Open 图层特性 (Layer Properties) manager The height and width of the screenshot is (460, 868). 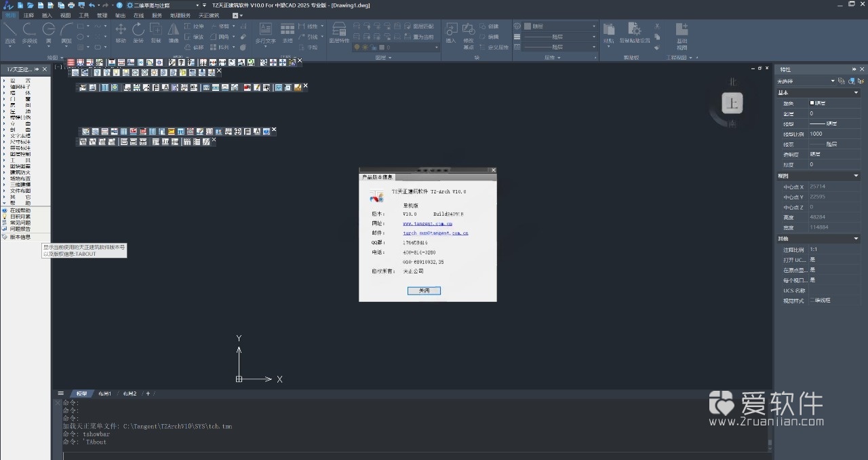click(339, 33)
